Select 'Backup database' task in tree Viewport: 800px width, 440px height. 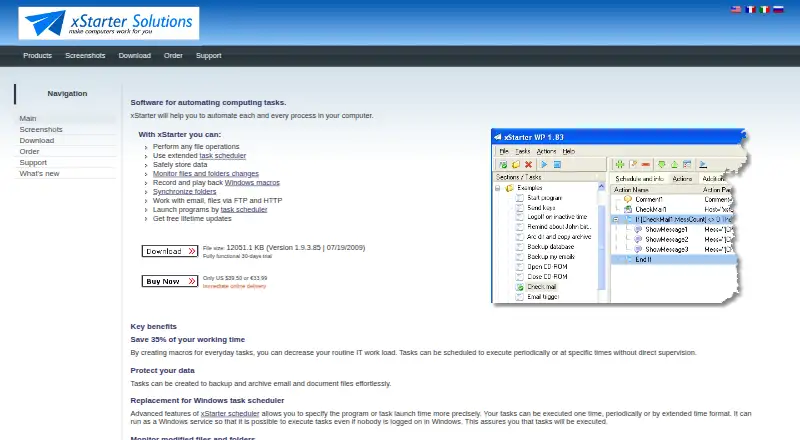(551, 247)
